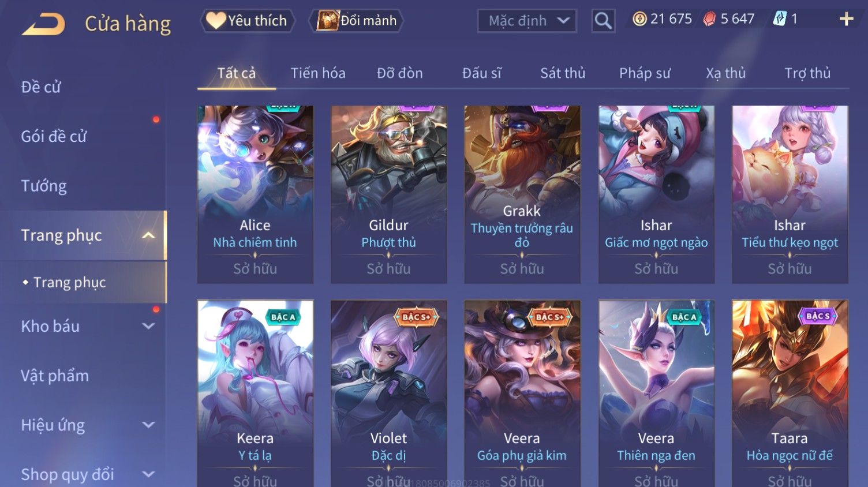Image resolution: width=868 pixels, height=487 pixels.
Task: Click the plus icon to add currency
Action: pyautogui.click(x=846, y=20)
